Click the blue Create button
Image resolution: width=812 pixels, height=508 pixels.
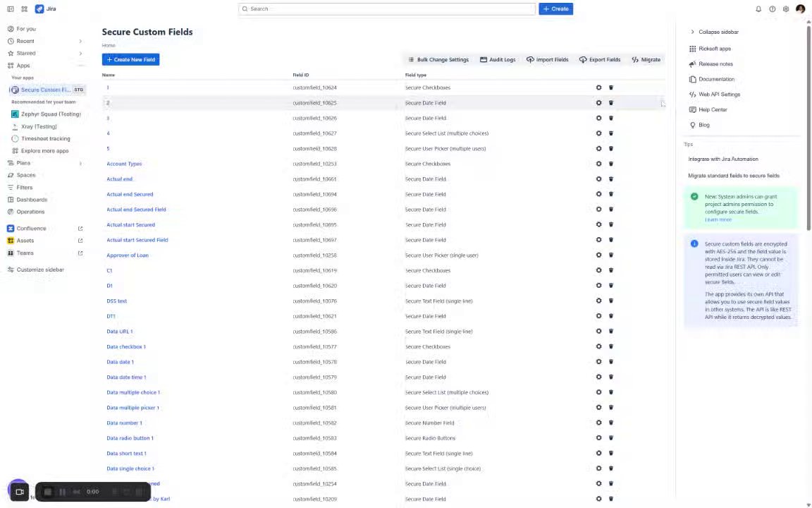[x=555, y=8]
